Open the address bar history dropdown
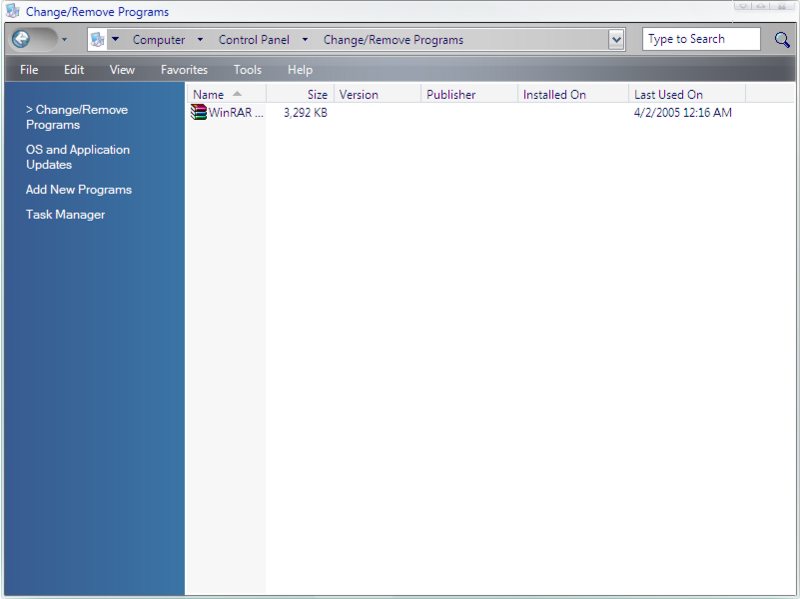800x599 pixels. click(616, 40)
